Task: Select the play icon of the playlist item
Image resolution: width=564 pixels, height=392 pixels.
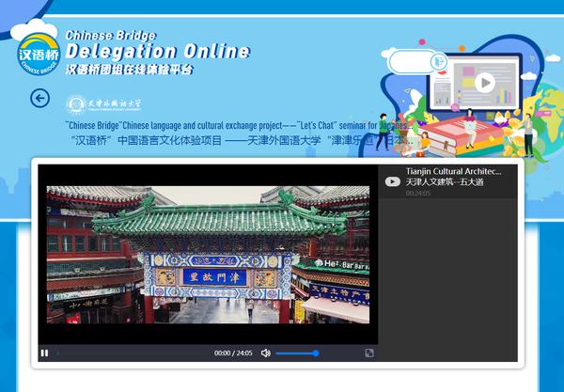Action: pyautogui.click(x=392, y=181)
